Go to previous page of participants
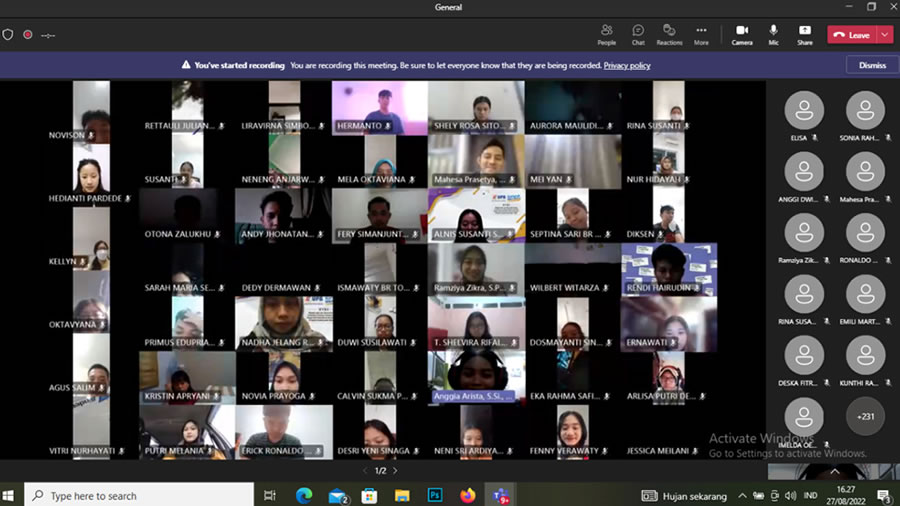This screenshot has width=900, height=506. pos(365,470)
